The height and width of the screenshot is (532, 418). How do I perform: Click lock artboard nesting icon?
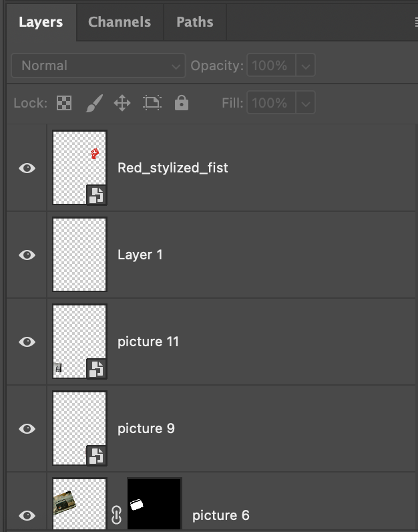coord(152,103)
